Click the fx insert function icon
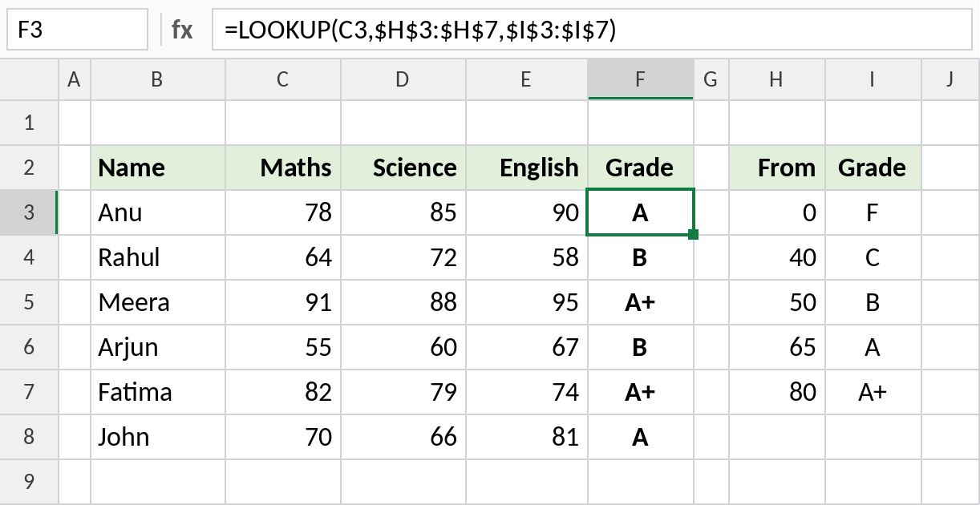980x505 pixels. click(182, 30)
